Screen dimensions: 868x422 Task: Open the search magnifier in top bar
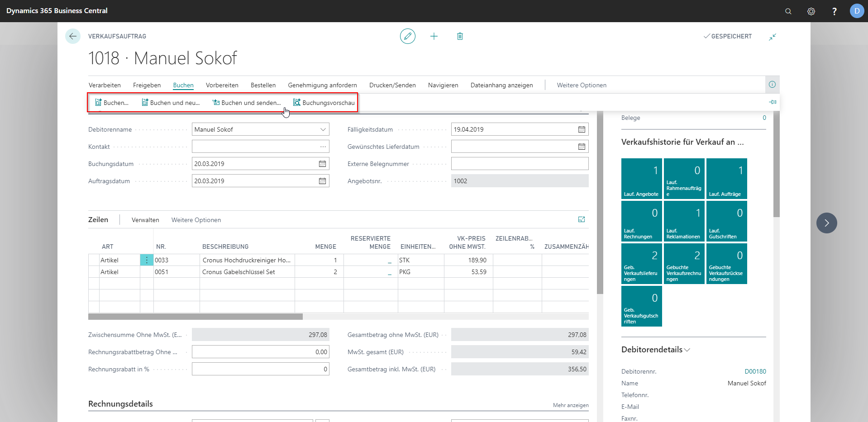(x=788, y=11)
